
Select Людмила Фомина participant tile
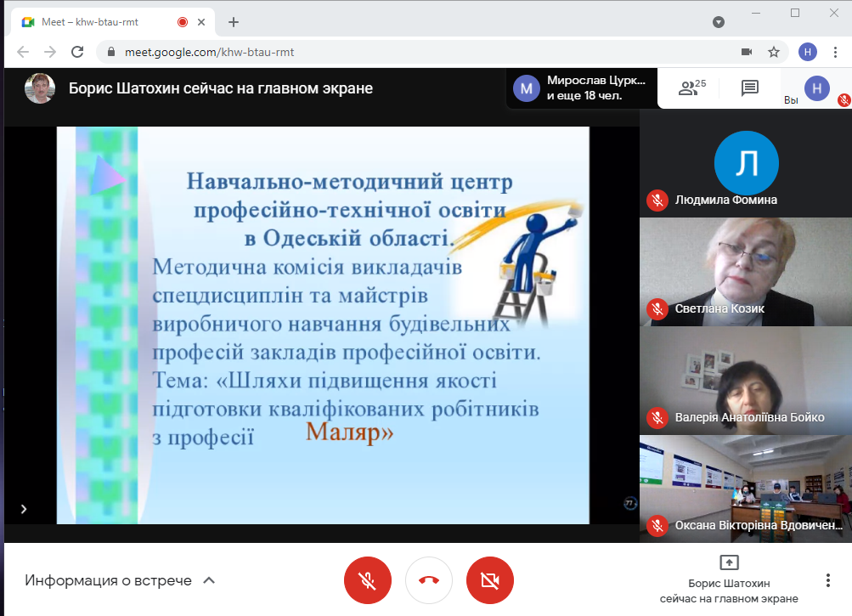pos(745,164)
